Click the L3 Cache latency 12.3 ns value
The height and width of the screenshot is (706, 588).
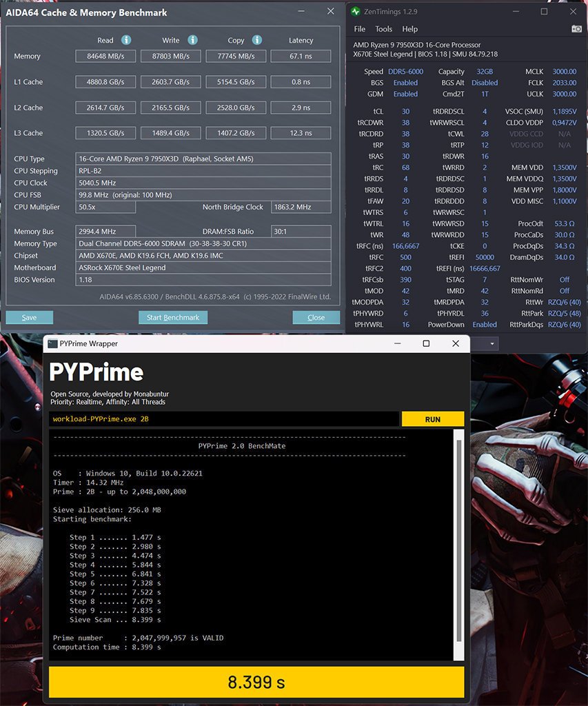coord(301,133)
